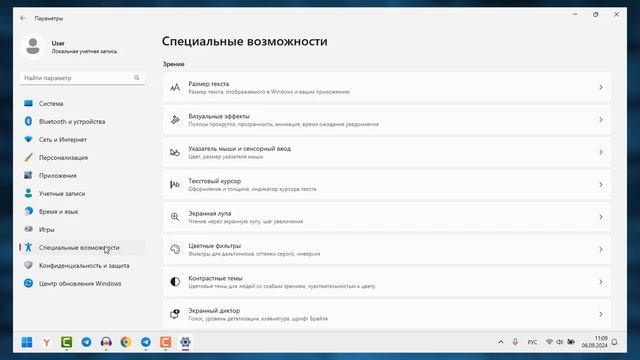Expand Контрастные темы row chevron
The width and height of the screenshot is (640, 360).
(x=600, y=282)
